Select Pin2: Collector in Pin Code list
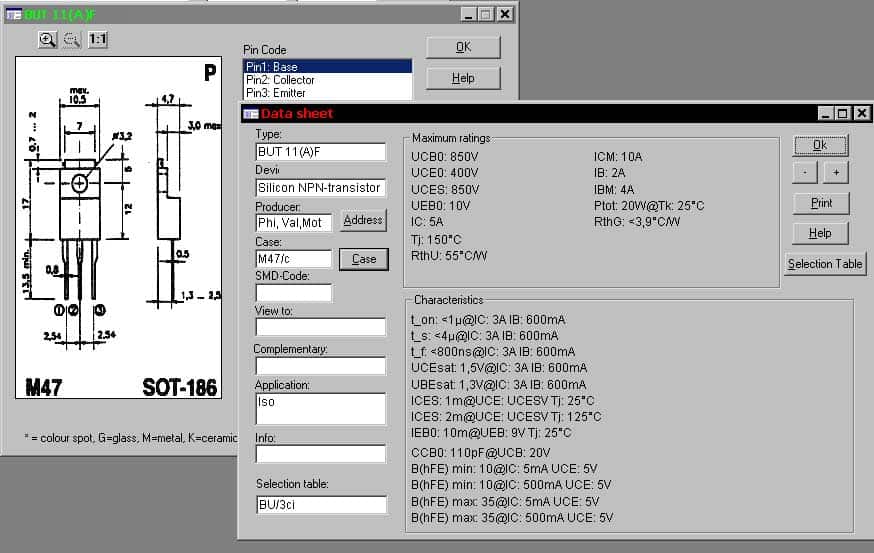The width and height of the screenshot is (874, 553). coord(328,80)
